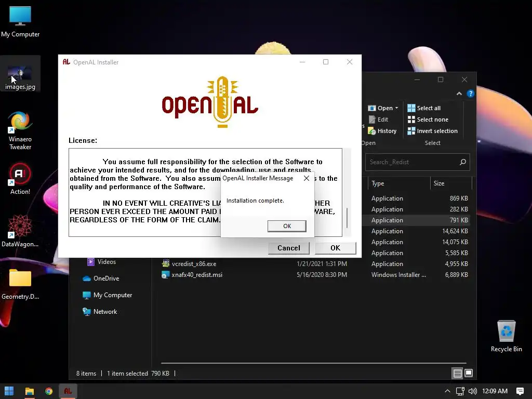Click Cancel in the OpenAL Installer window

[x=289, y=248]
